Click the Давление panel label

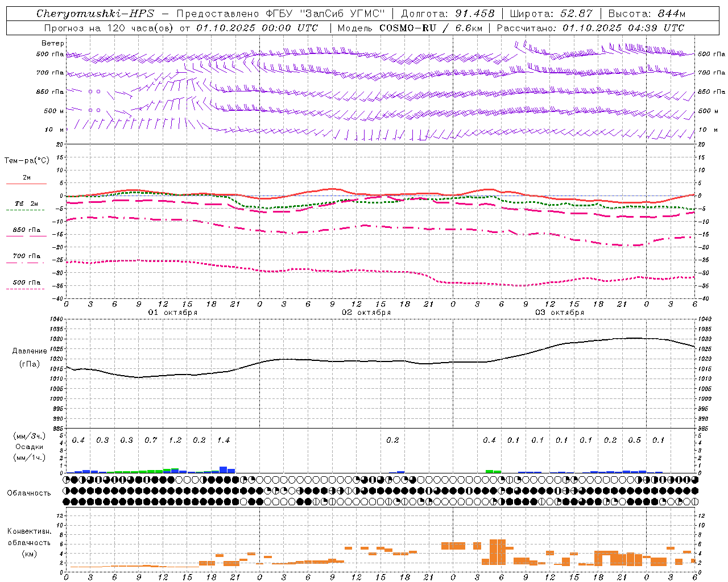[x=30, y=351]
